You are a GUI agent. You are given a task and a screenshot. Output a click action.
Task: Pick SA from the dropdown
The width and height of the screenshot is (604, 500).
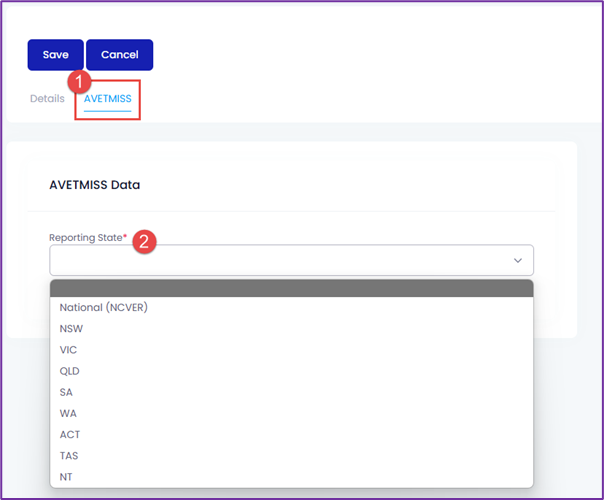tap(292, 392)
